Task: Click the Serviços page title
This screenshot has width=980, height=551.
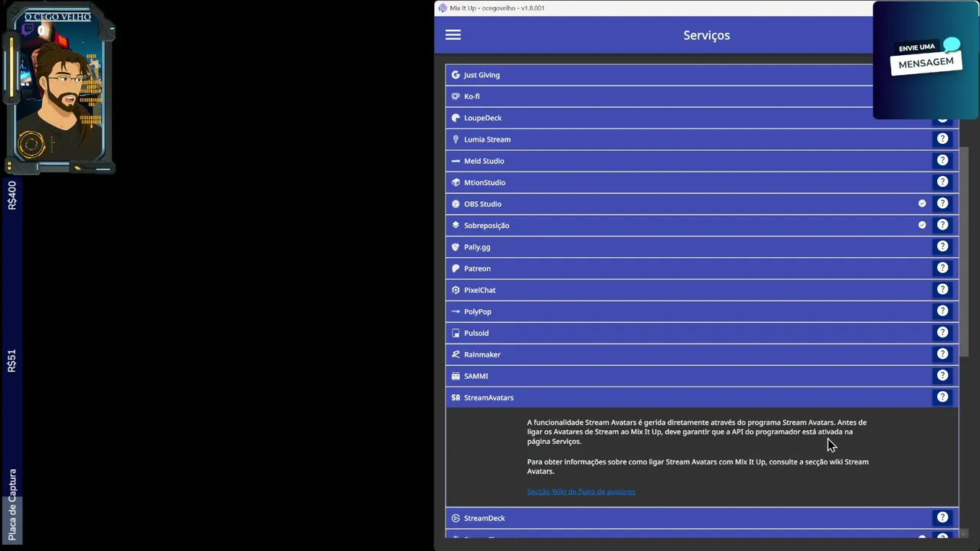Action: 707,35
